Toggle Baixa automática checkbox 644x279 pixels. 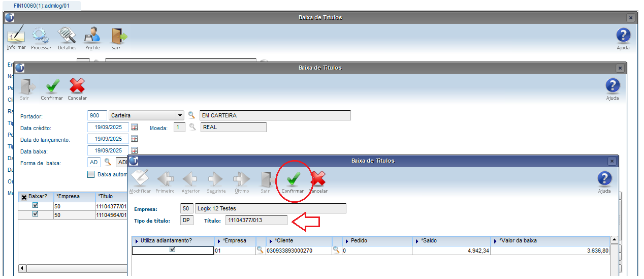(x=91, y=174)
